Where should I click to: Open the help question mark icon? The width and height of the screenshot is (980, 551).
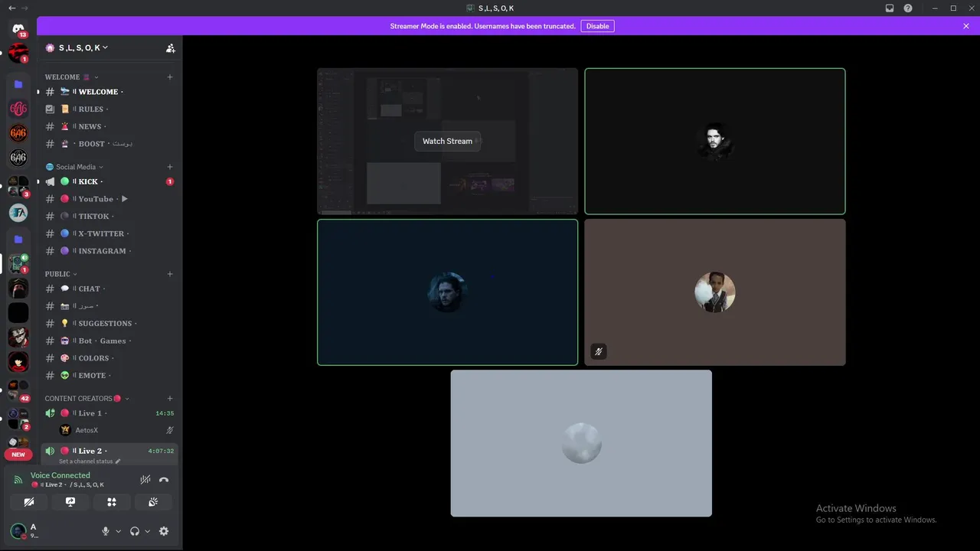pyautogui.click(x=908, y=8)
